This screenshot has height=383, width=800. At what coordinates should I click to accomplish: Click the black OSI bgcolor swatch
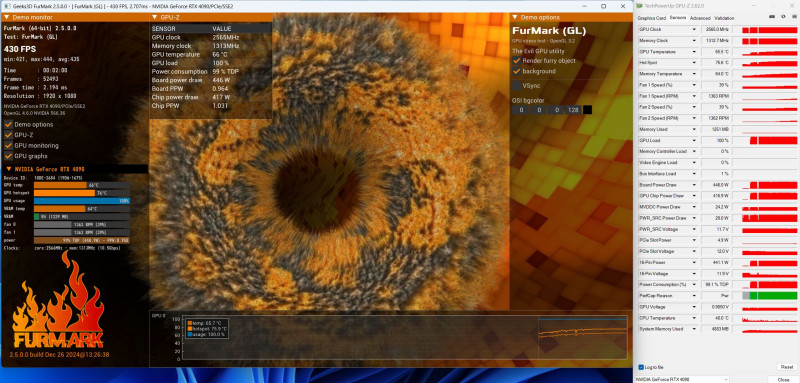[x=588, y=110]
